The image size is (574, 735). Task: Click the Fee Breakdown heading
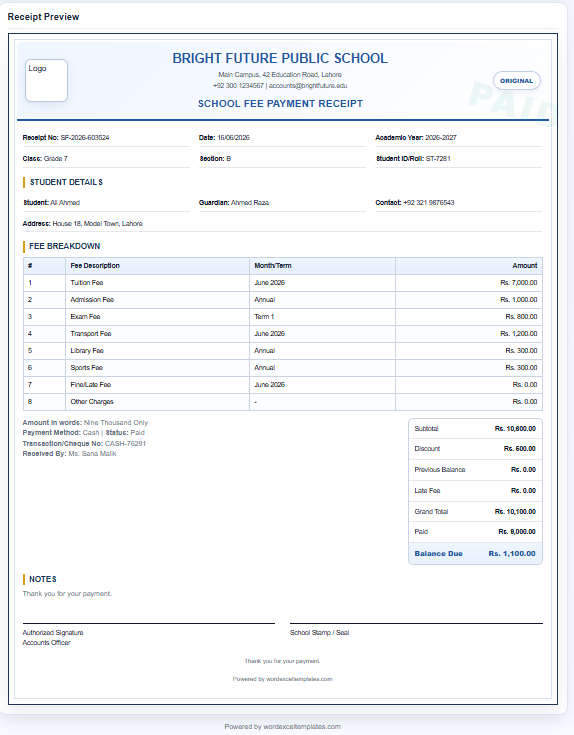pos(65,246)
